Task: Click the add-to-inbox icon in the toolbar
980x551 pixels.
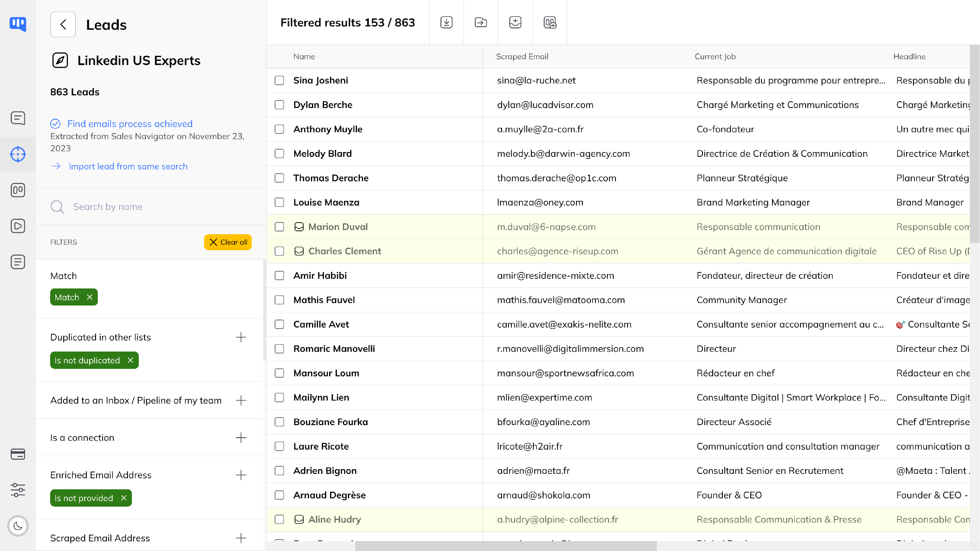Action: (515, 22)
